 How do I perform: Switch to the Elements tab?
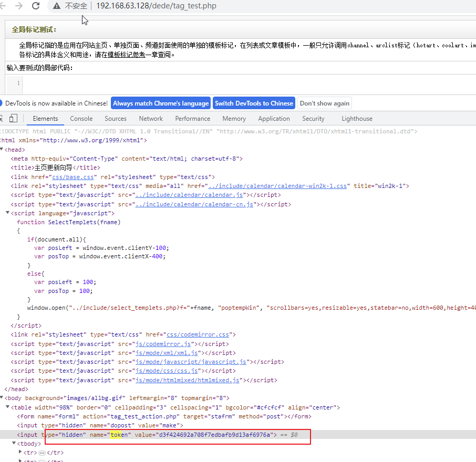[x=45, y=119]
